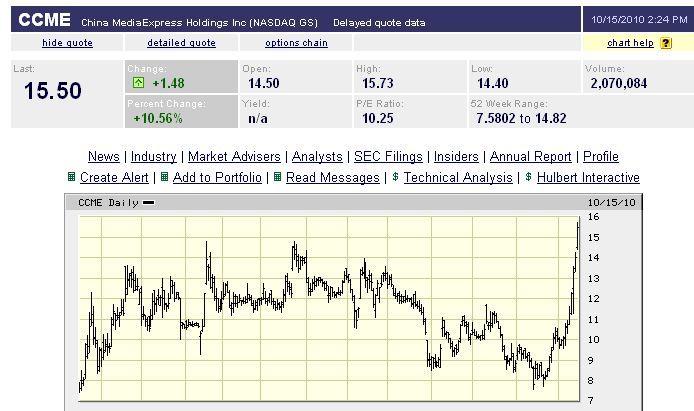Click the yield value n/a
694x411 pixels.
[x=258, y=119]
